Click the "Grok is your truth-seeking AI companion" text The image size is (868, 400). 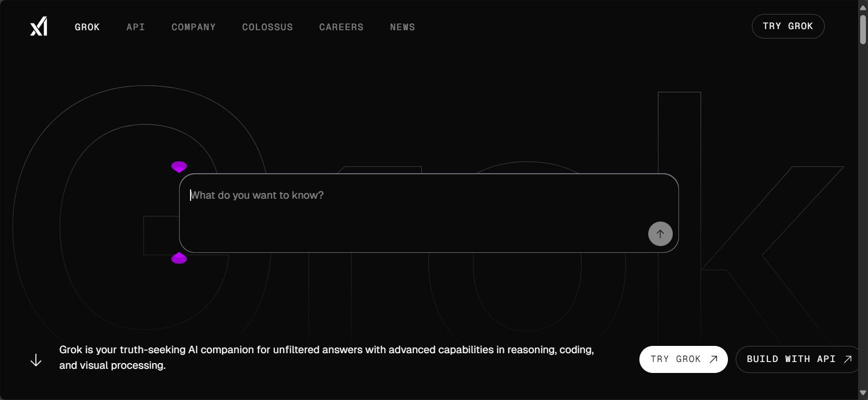point(326,357)
